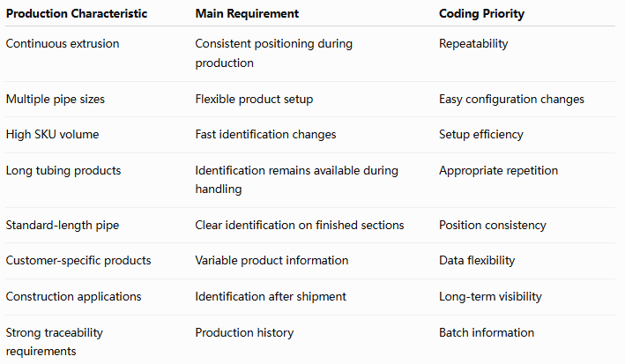Select the High SKU volume cell
This screenshot has height=364, width=625.
click(52, 134)
